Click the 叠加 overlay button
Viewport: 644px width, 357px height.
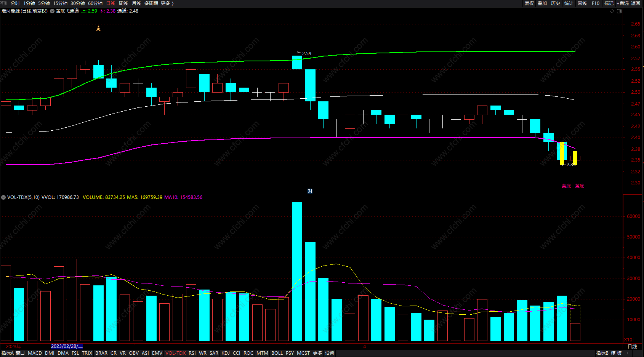pyautogui.click(x=542, y=3)
